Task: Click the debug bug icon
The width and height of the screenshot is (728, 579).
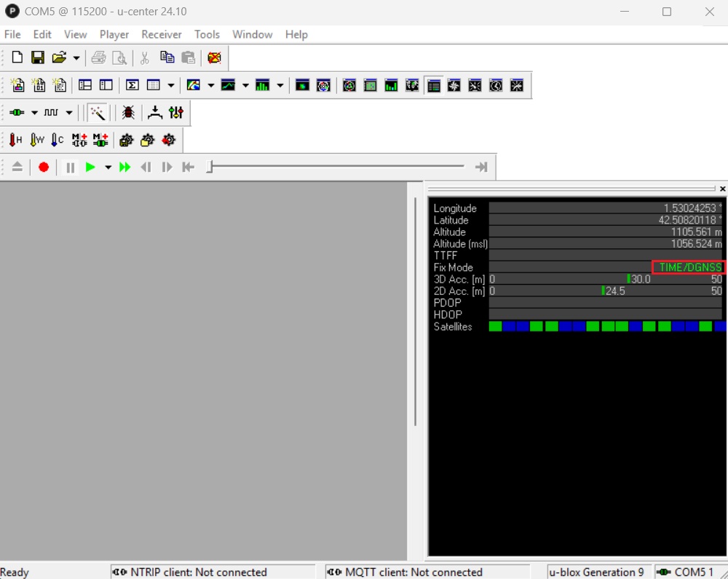Action: [x=128, y=113]
